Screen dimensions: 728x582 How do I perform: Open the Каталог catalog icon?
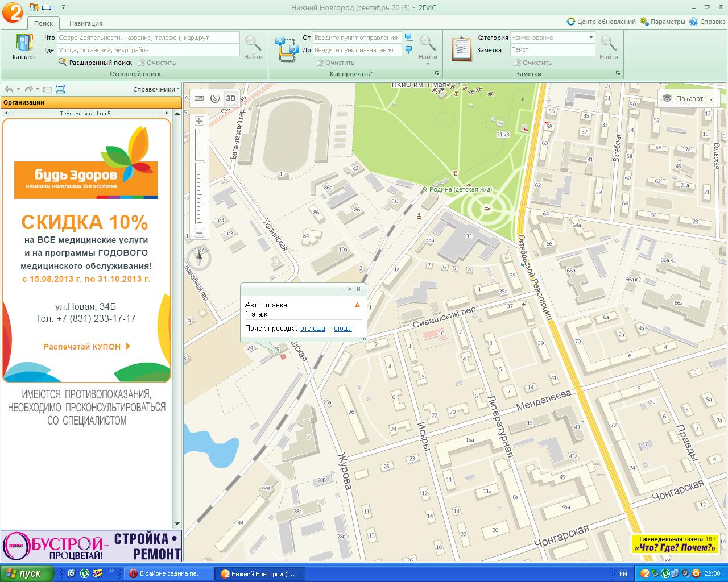[24, 47]
